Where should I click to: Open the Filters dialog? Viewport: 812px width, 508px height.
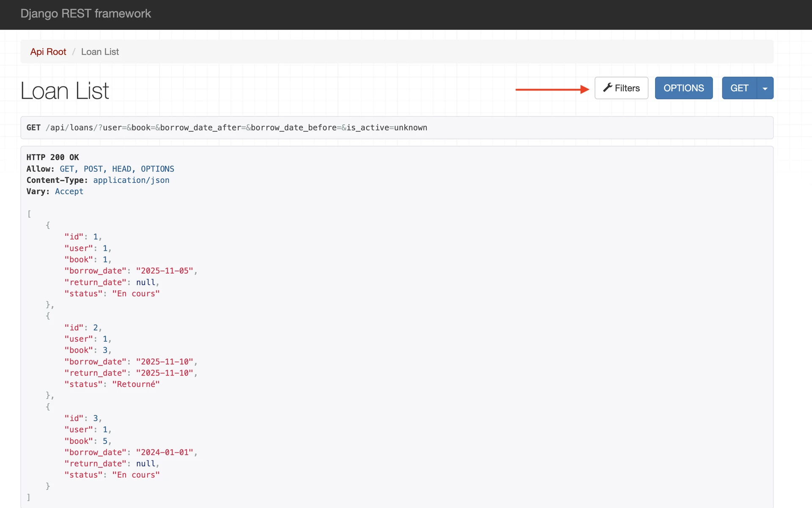click(621, 88)
